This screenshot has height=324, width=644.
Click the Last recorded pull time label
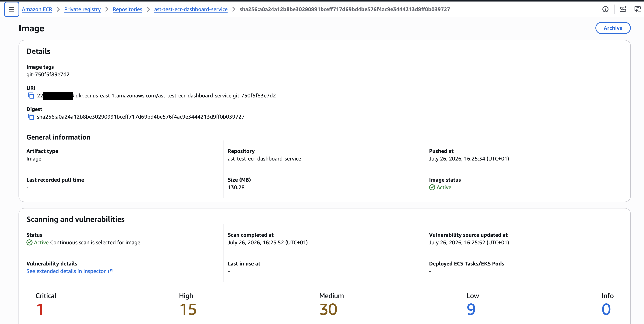tap(55, 180)
